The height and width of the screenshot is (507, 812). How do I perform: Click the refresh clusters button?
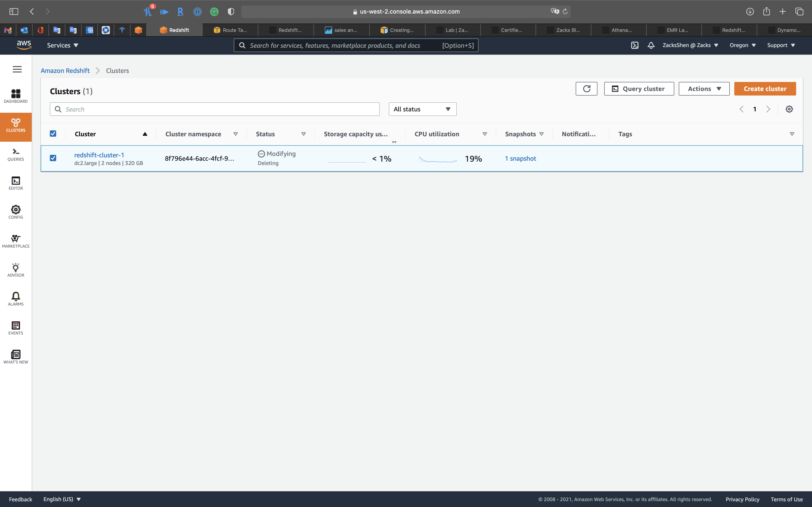[x=586, y=89]
